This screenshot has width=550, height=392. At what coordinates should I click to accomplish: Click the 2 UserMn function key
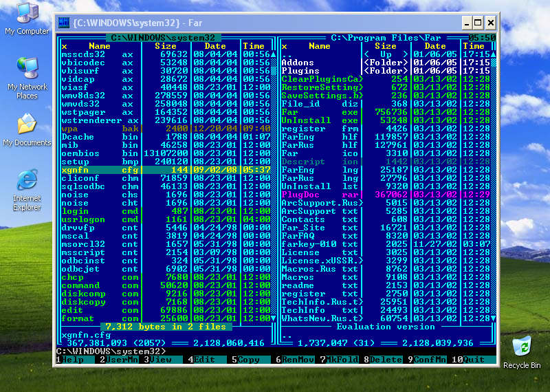pyautogui.click(x=119, y=360)
